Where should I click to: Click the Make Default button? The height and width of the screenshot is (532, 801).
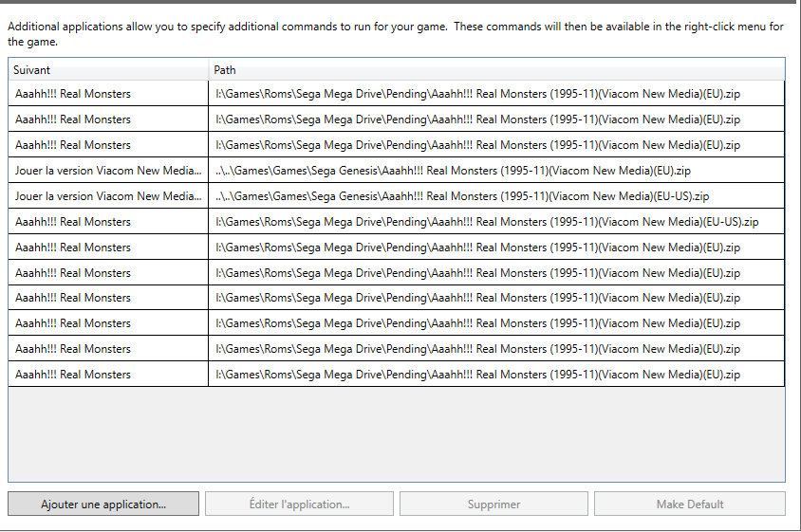[x=690, y=504]
